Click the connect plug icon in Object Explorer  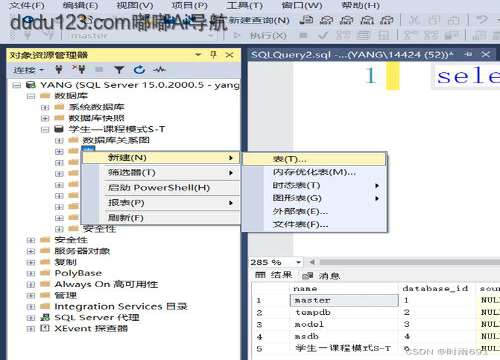pyautogui.click(x=59, y=70)
